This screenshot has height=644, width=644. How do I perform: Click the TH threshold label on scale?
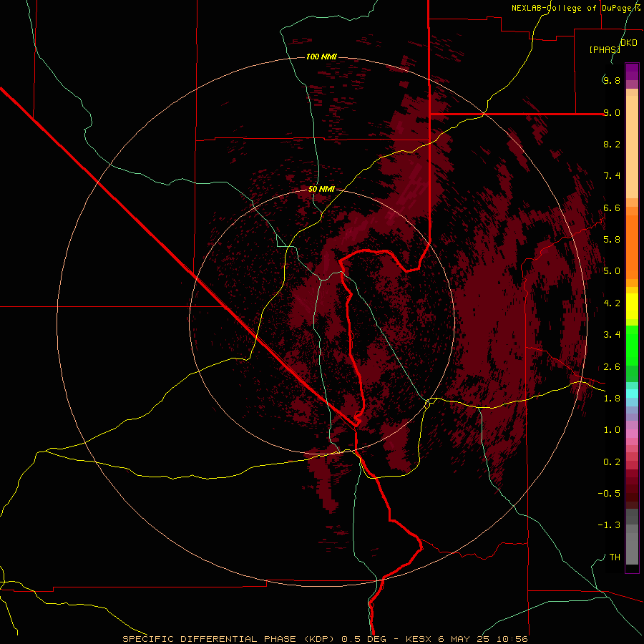click(x=615, y=557)
